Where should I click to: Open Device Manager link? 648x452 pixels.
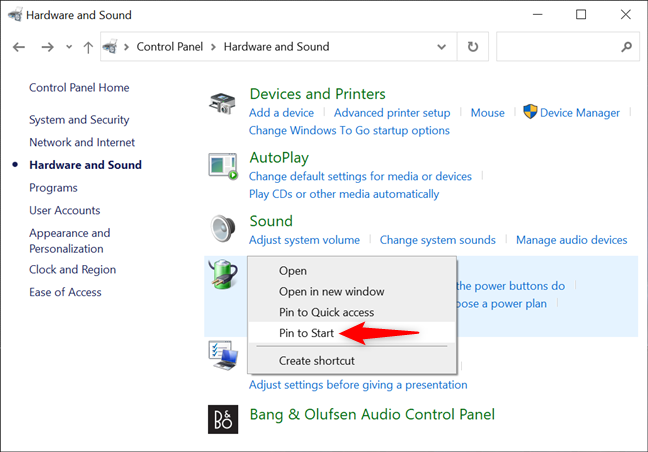pos(579,113)
